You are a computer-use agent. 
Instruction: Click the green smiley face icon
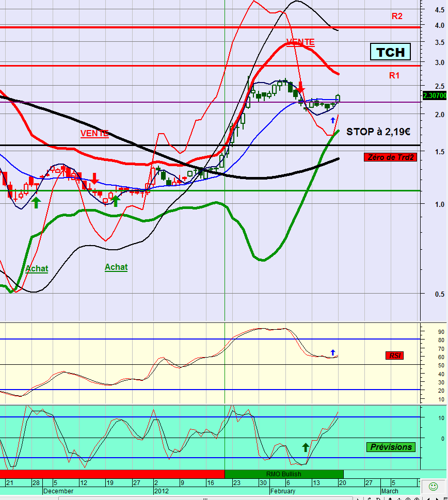[x=433, y=486]
